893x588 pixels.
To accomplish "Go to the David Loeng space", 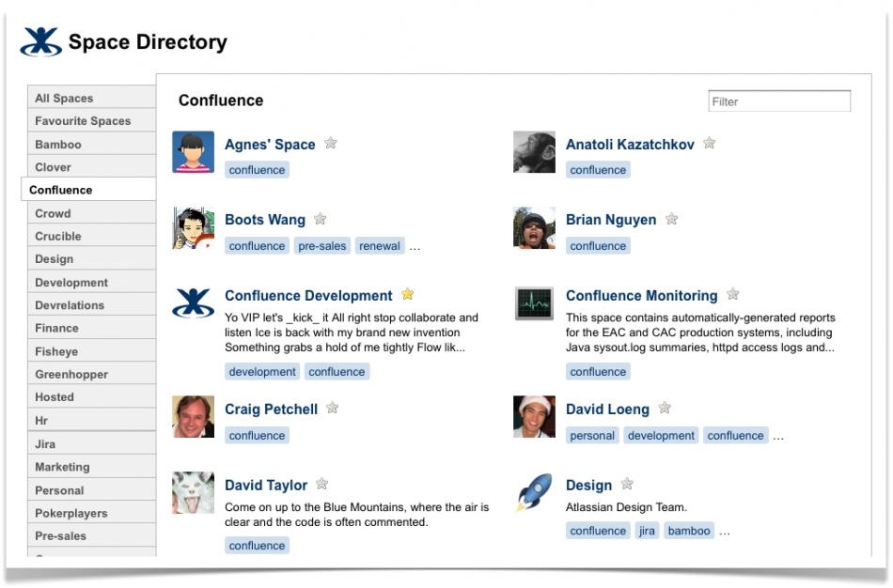I will pos(607,410).
